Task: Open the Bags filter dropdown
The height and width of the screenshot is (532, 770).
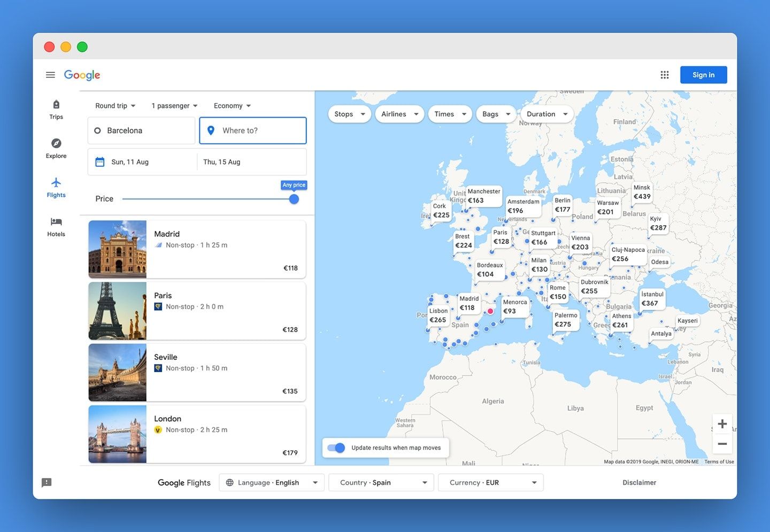Action: pos(496,114)
